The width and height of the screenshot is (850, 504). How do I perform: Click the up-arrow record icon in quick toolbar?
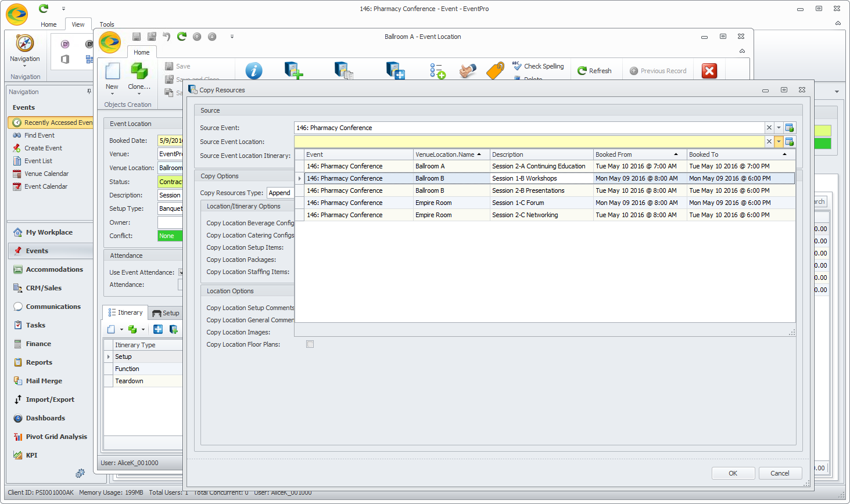tap(197, 37)
